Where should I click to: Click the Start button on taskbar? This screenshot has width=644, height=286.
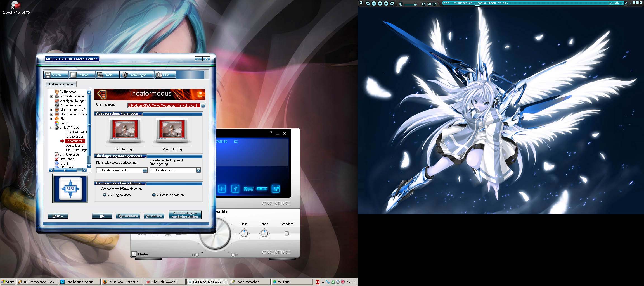[x=8, y=282]
